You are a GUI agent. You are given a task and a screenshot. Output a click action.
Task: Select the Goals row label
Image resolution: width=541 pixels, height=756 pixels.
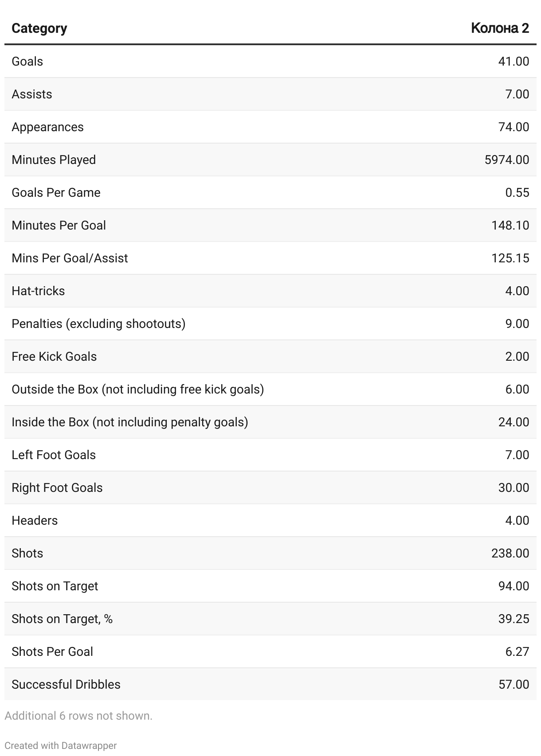coord(27,61)
